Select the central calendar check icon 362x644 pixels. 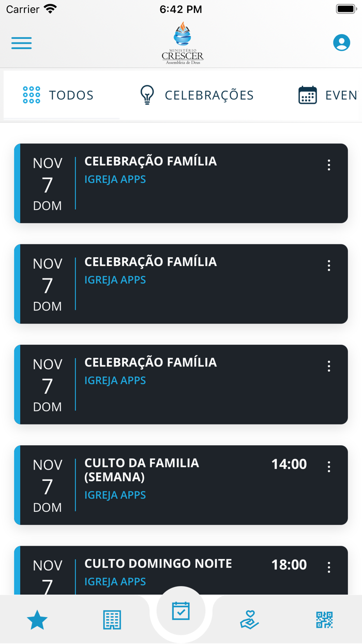pos(180,611)
